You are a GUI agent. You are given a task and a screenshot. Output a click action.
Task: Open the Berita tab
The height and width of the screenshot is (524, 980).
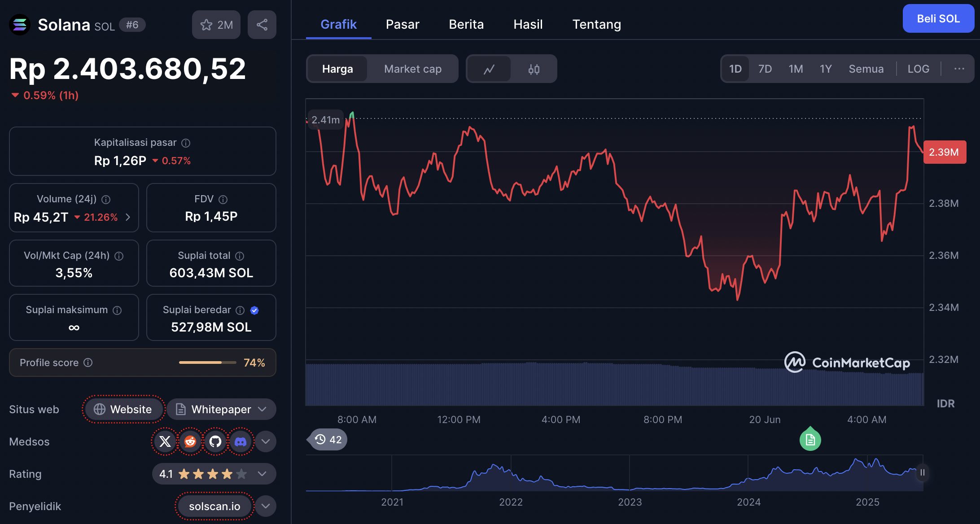point(466,24)
